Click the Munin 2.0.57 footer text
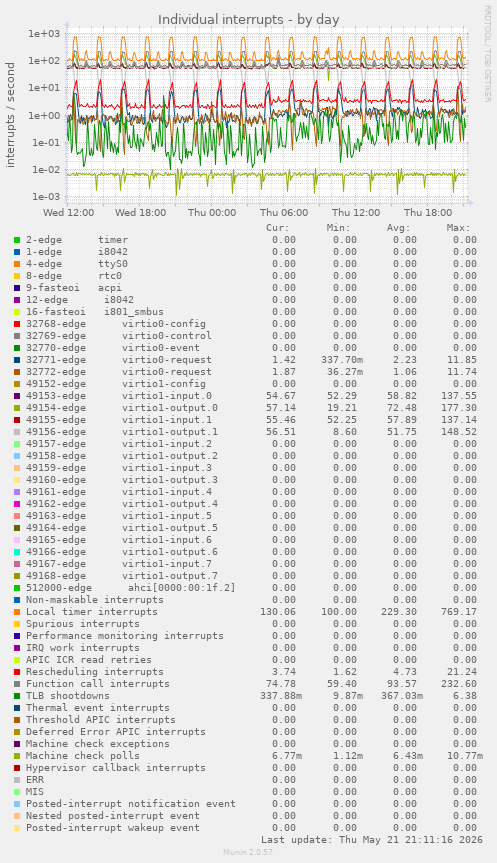The width and height of the screenshot is (497, 863). click(248, 852)
